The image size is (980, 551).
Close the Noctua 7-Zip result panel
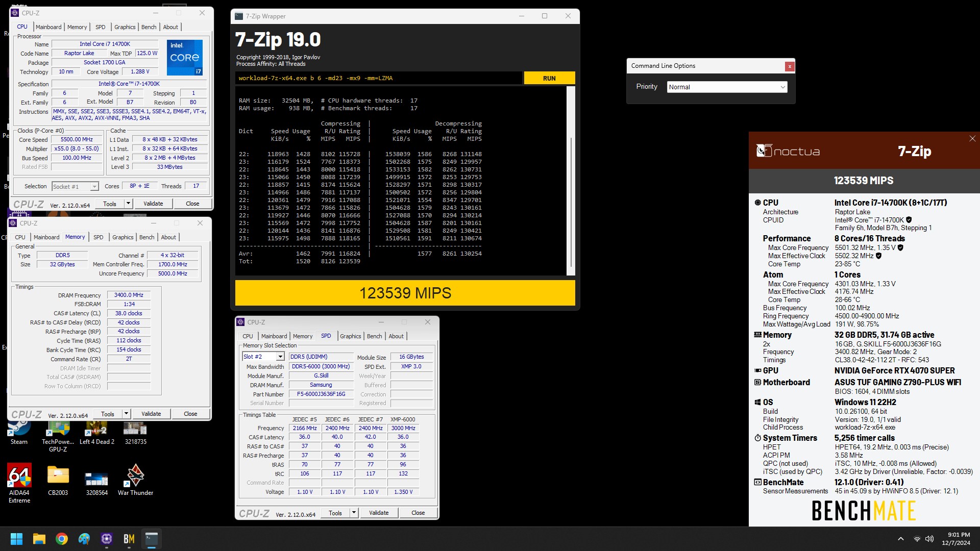972,138
